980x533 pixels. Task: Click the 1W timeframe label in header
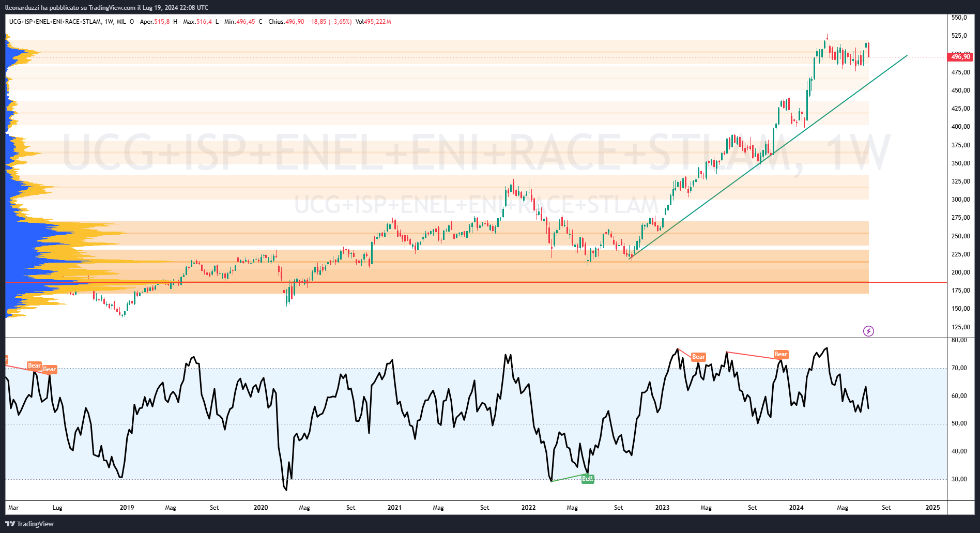[x=109, y=22]
